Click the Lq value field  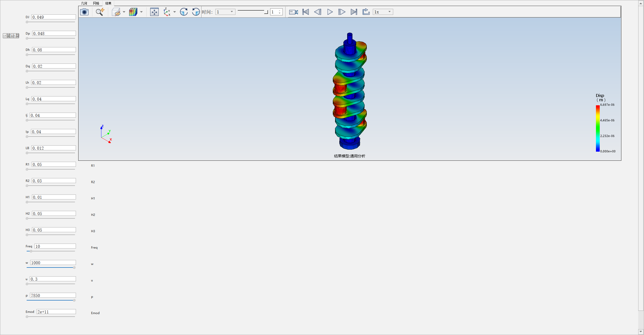tap(54, 99)
